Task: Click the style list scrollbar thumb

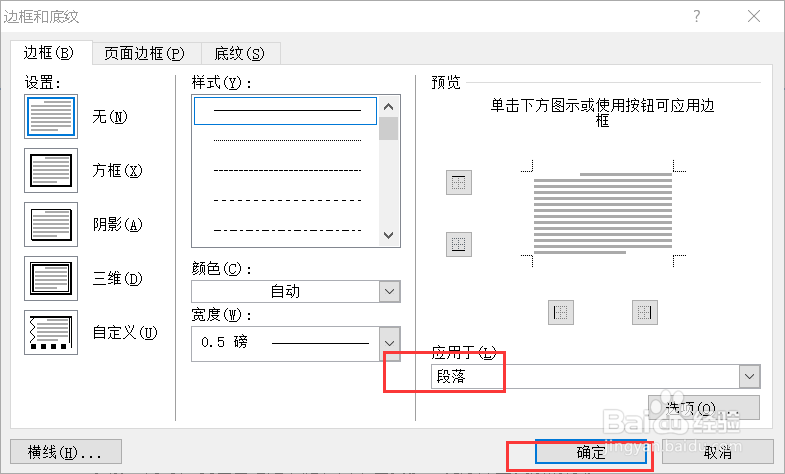Action: click(x=388, y=129)
